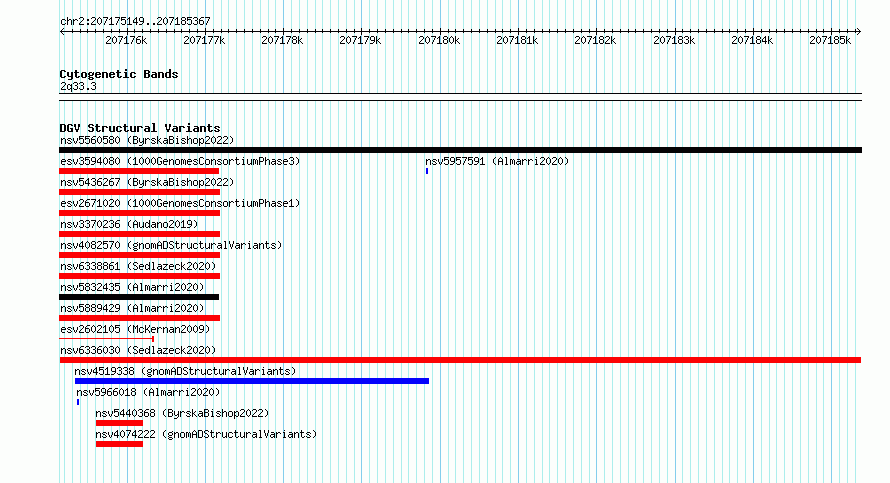Click the black nsv5832435 variant bar
The height and width of the screenshot is (483, 890).
[139, 297]
